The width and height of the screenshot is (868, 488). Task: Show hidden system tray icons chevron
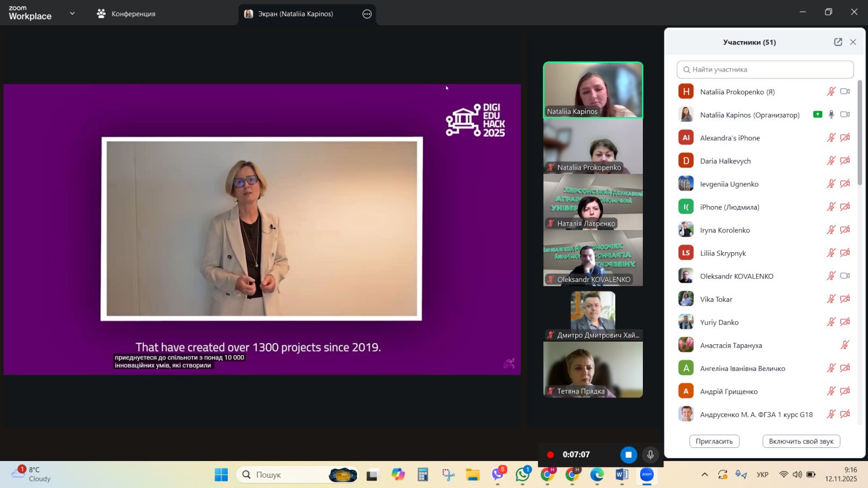(704, 474)
